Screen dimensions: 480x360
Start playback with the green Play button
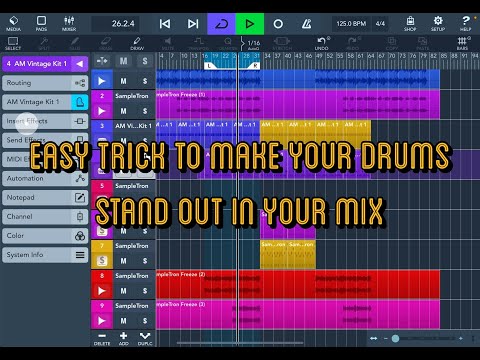pyautogui.click(x=250, y=24)
